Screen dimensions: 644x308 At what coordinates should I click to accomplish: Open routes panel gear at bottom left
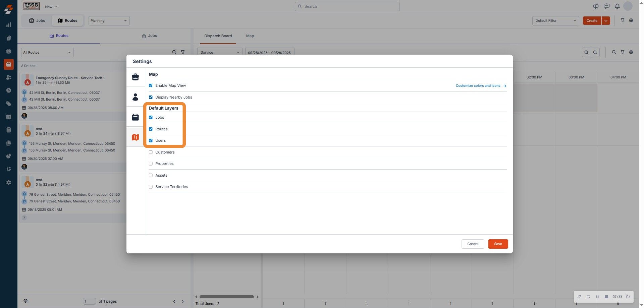25,301
